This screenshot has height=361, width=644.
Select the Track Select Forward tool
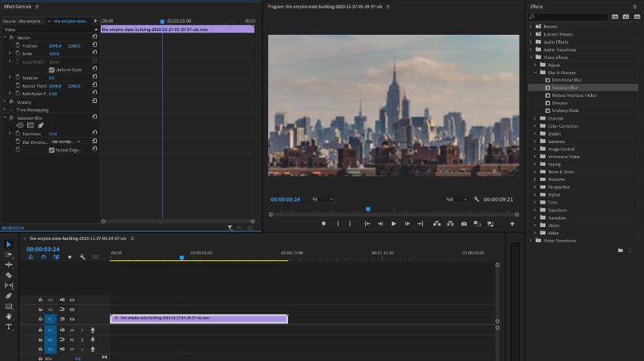click(8, 255)
